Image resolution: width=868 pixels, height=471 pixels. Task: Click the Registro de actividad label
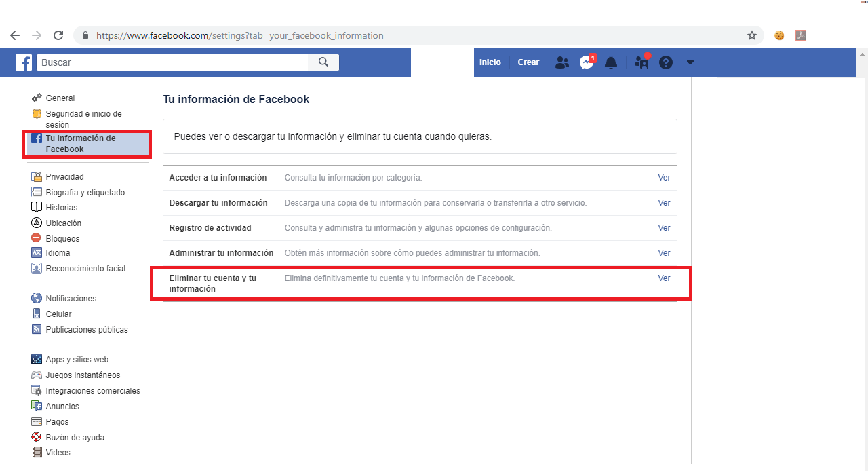[210, 228]
